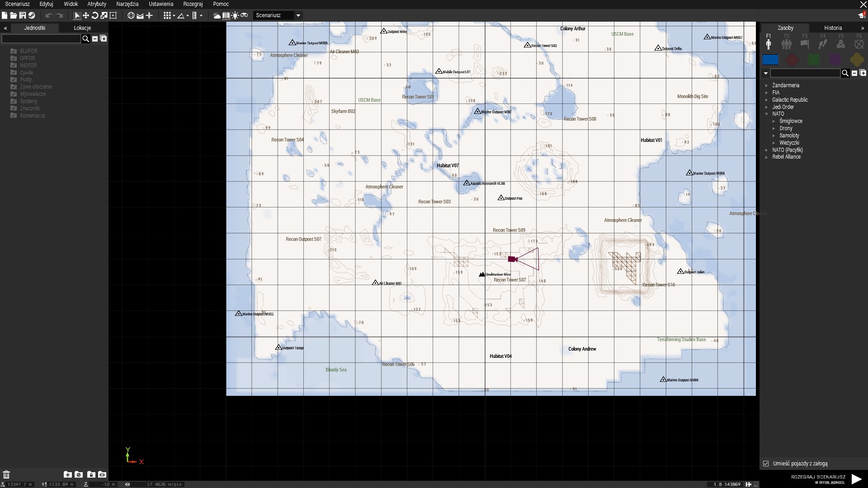
Task: Select the rotation widget
Action: 95,15
